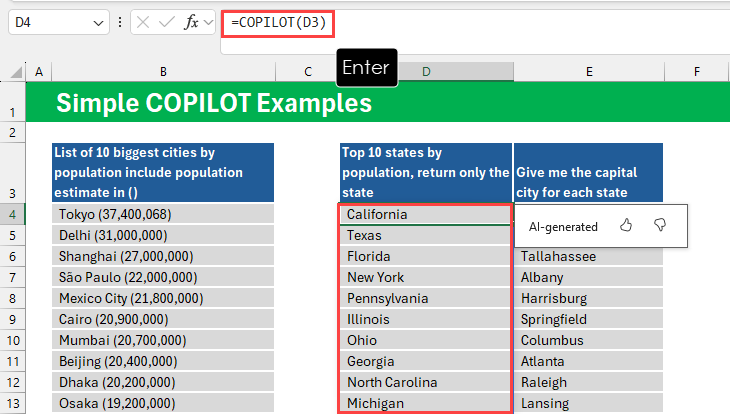Select the Mumbai (20,700,000) cell
Screen dimensions: 730x414
163,340
